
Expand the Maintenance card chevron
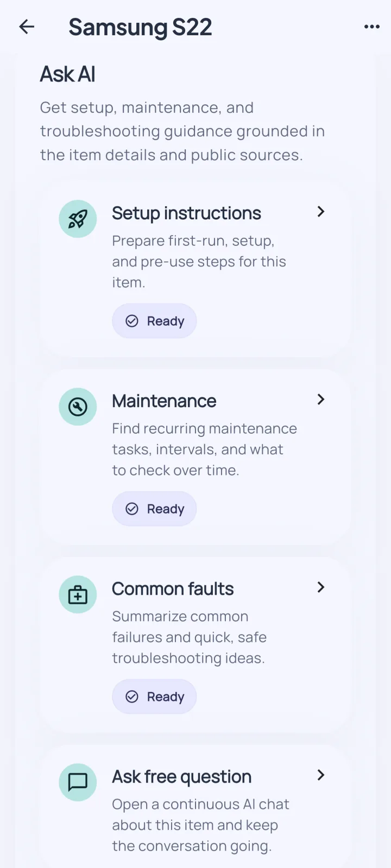tap(320, 400)
